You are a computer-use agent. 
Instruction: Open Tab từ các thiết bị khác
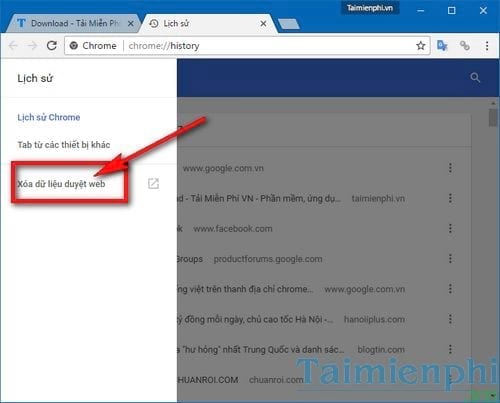tap(64, 145)
